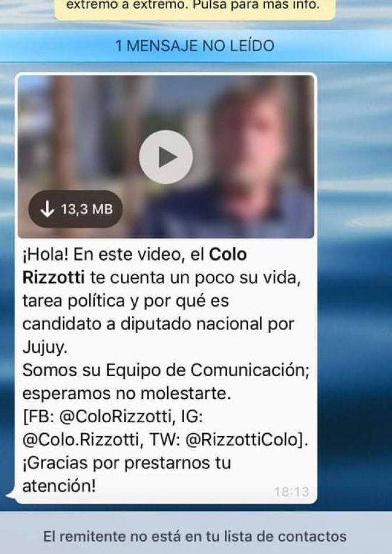Tap 'El remitente no está en tu lista' notice
The width and height of the screenshot is (392, 554).
(x=195, y=537)
